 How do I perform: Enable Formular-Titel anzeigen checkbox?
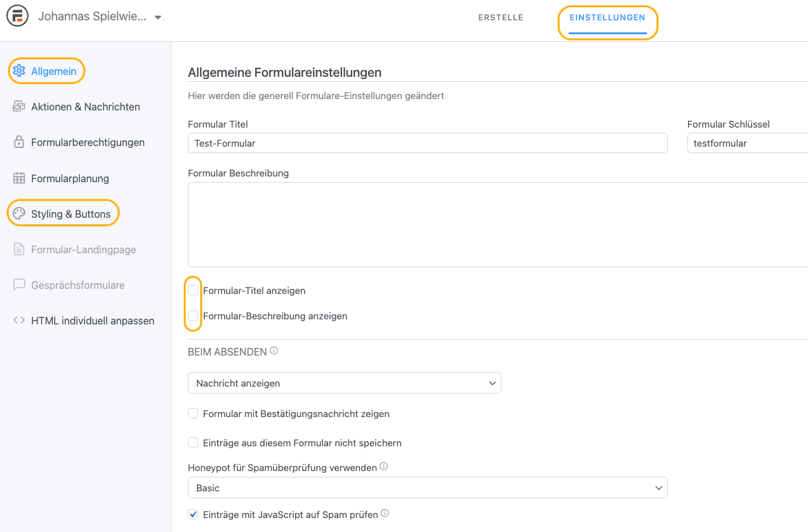[193, 291]
